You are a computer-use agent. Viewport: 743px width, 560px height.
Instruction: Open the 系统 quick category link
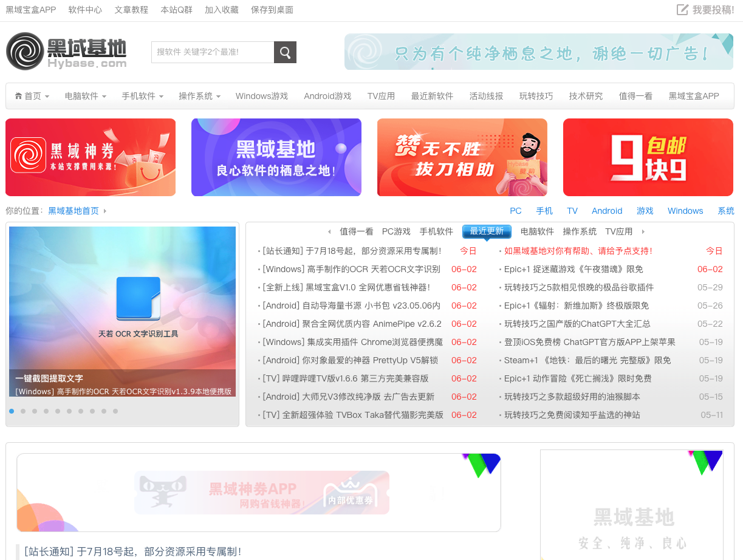point(726,211)
